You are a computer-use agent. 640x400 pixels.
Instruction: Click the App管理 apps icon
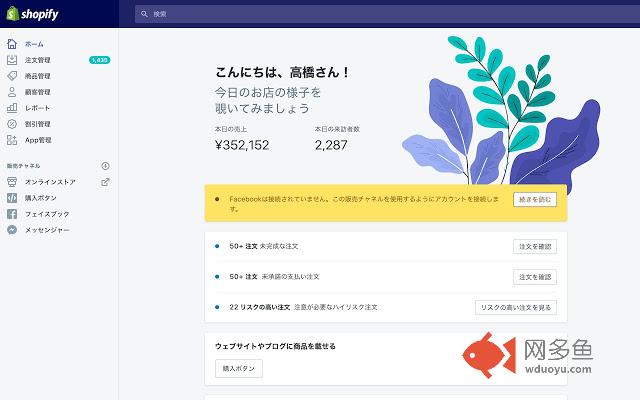click(12, 140)
